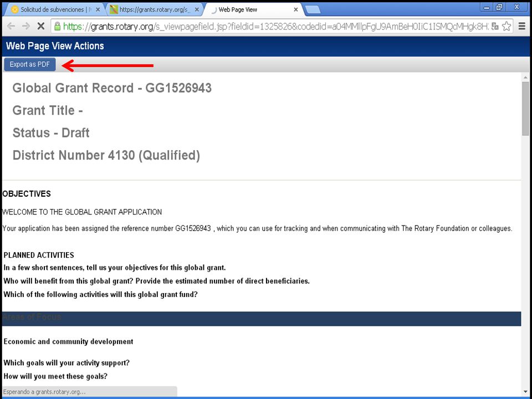The width and height of the screenshot is (532, 399).
Task: Close the grants.rotary.org tab
Action: point(197,10)
